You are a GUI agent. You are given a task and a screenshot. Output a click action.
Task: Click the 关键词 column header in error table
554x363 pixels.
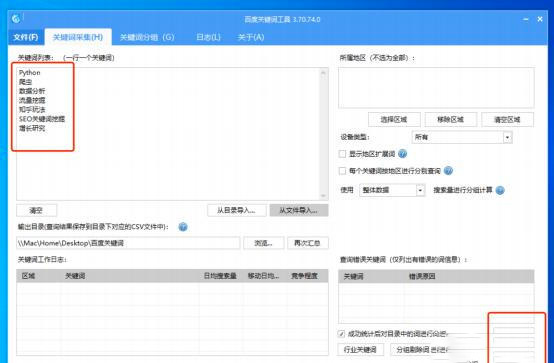[x=371, y=276]
